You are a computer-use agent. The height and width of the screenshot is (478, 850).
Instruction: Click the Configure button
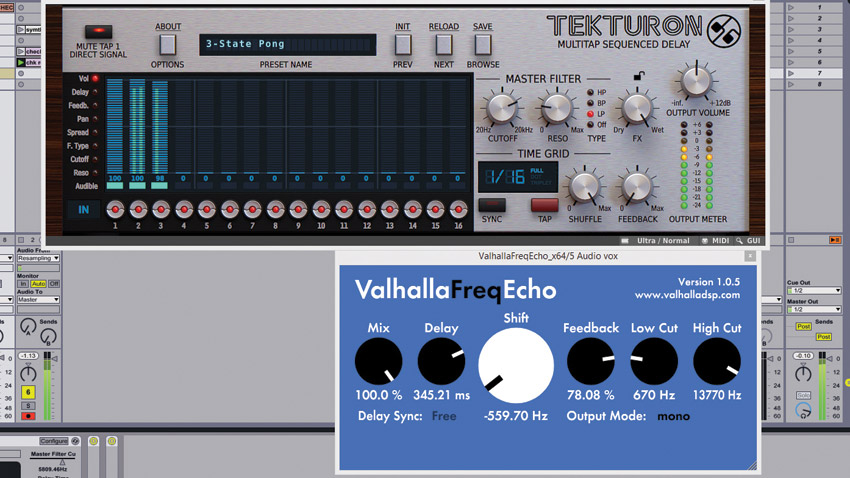point(54,441)
